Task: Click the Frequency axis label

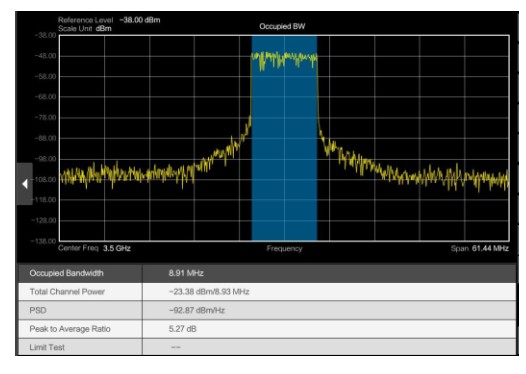Action: (284, 249)
